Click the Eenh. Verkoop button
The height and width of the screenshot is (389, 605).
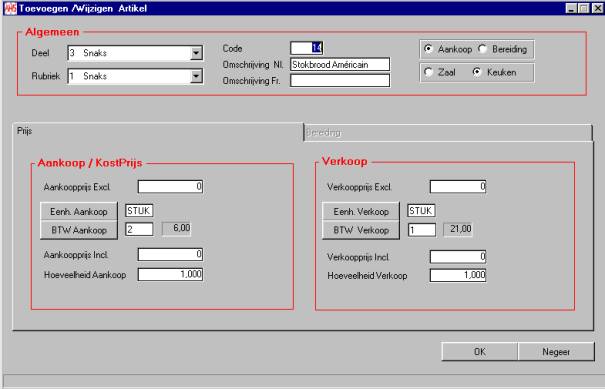[x=361, y=211]
